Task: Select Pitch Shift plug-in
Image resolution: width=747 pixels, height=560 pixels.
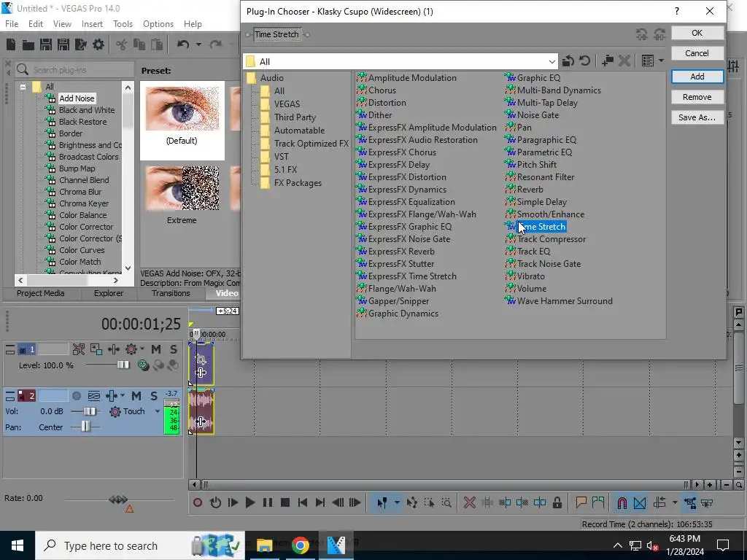Action: 536,165
